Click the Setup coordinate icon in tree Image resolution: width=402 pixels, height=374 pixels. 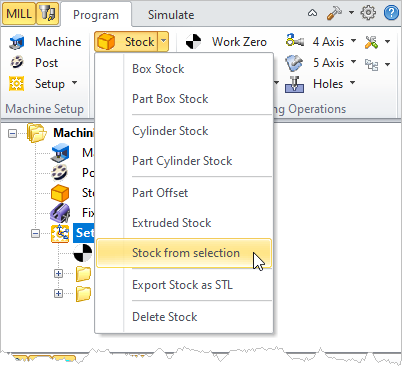click(60, 233)
